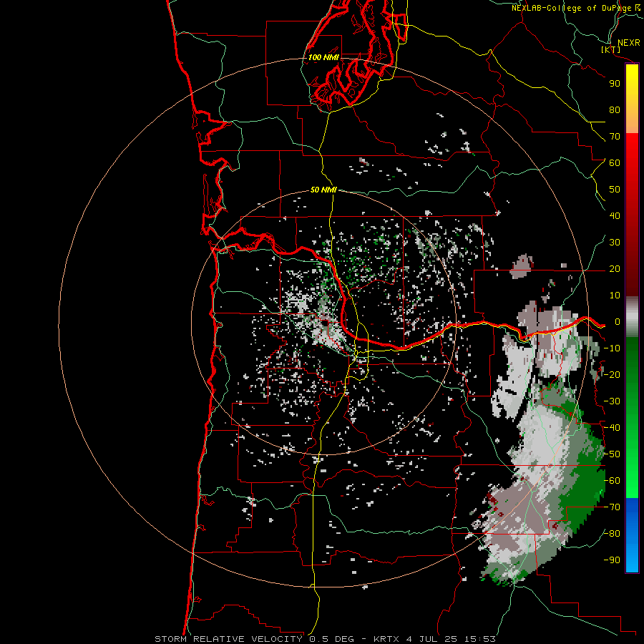Screen dimensions: 644x644
Task: Click the -20 value on the velocity scale
Action: click(x=612, y=375)
